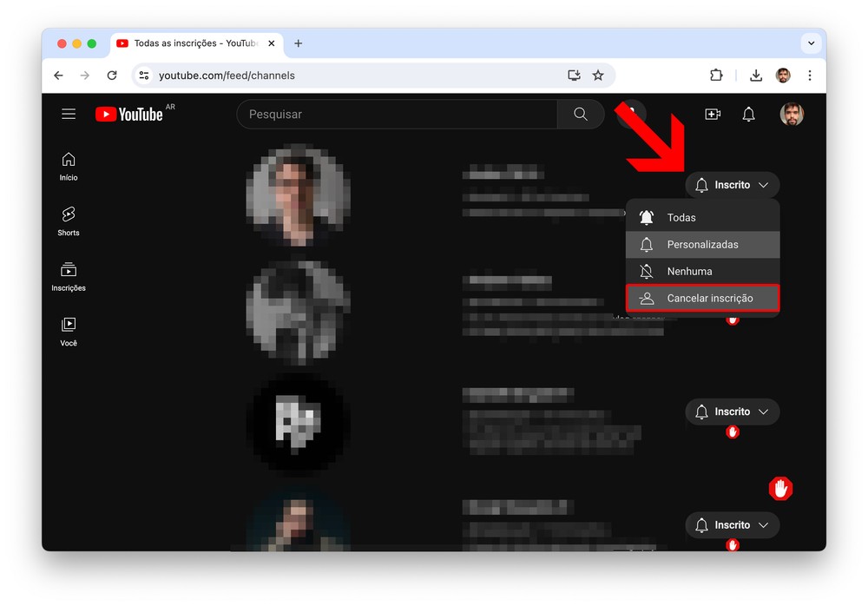Reload the page with the refresh button
This screenshot has width=868, height=606.
pyautogui.click(x=112, y=76)
